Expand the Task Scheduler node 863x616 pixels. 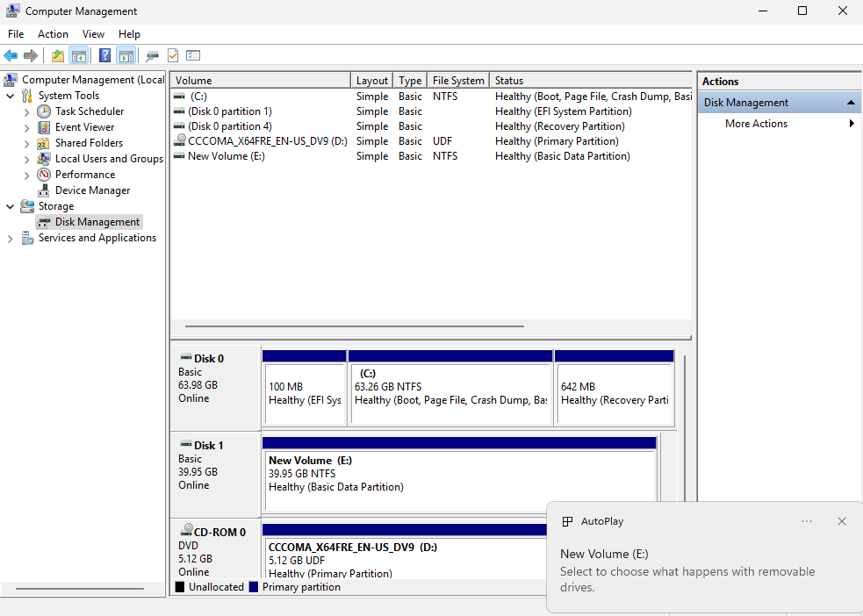coord(27,111)
